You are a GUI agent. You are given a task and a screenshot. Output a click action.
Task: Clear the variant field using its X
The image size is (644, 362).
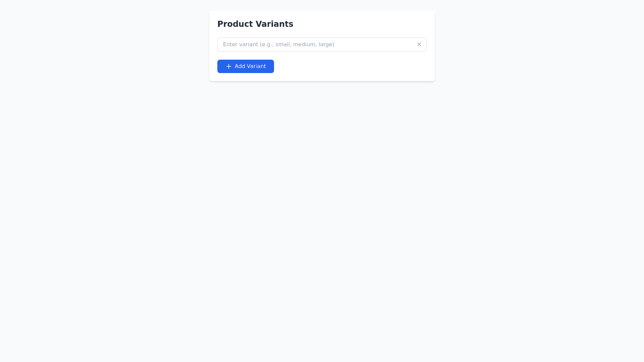pos(419,44)
